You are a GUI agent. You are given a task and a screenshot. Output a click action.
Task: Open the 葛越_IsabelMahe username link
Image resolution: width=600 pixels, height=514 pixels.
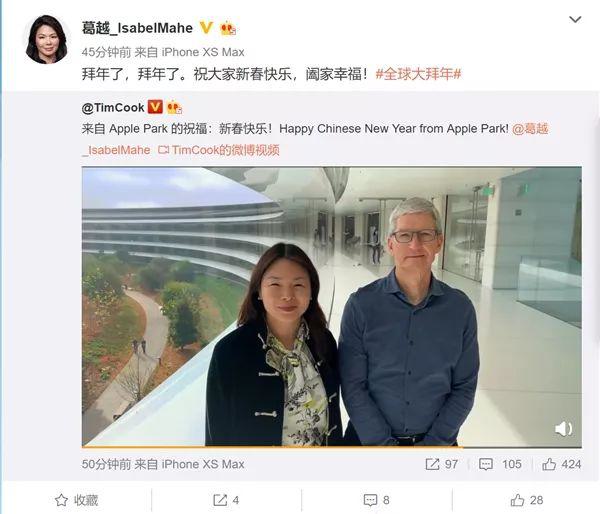pos(137,28)
